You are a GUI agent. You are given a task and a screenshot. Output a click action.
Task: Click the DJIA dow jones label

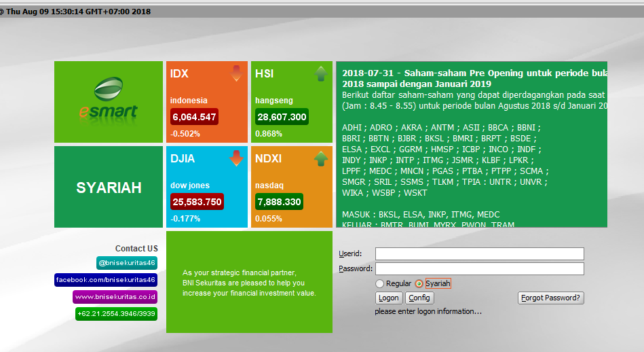point(190,185)
